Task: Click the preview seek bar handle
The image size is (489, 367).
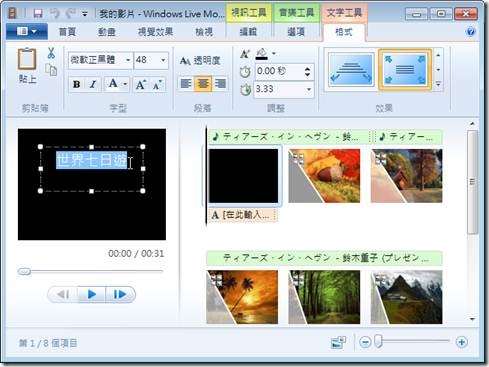Action: click(x=24, y=272)
